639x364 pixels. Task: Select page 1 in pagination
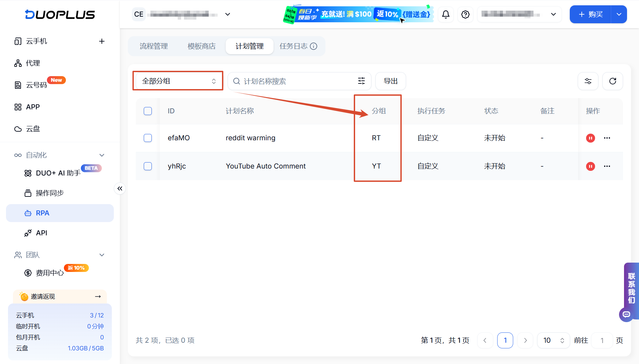point(505,340)
